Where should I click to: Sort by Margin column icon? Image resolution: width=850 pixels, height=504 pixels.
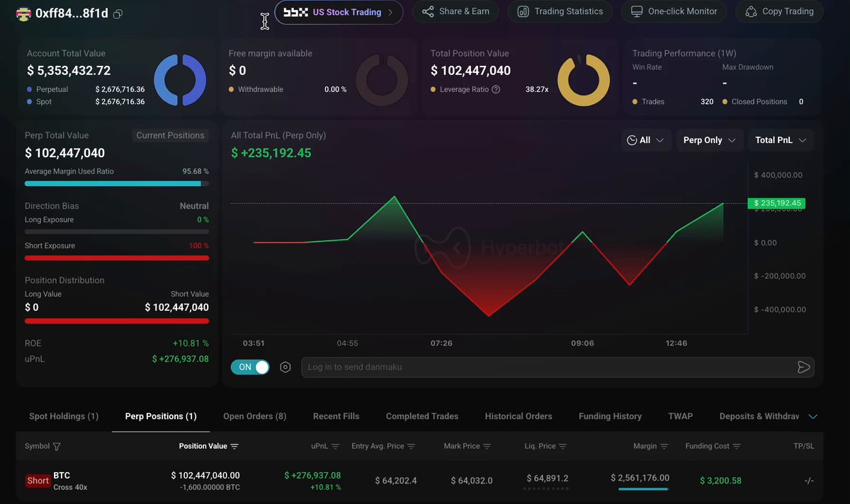[664, 447]
